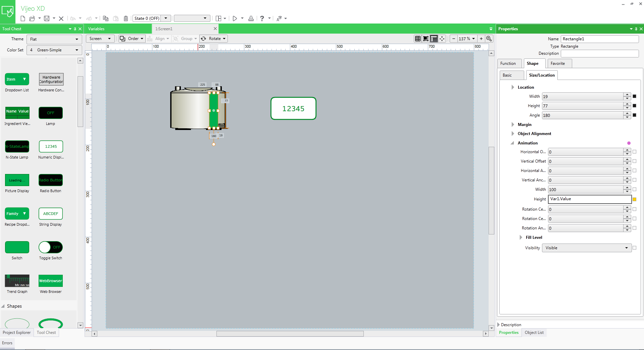Select the Trend Graph tool

[x=17, y=284]
